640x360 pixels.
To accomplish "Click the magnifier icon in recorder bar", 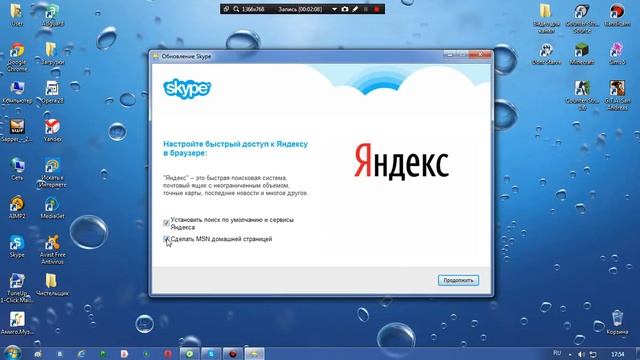I will 236,9.
